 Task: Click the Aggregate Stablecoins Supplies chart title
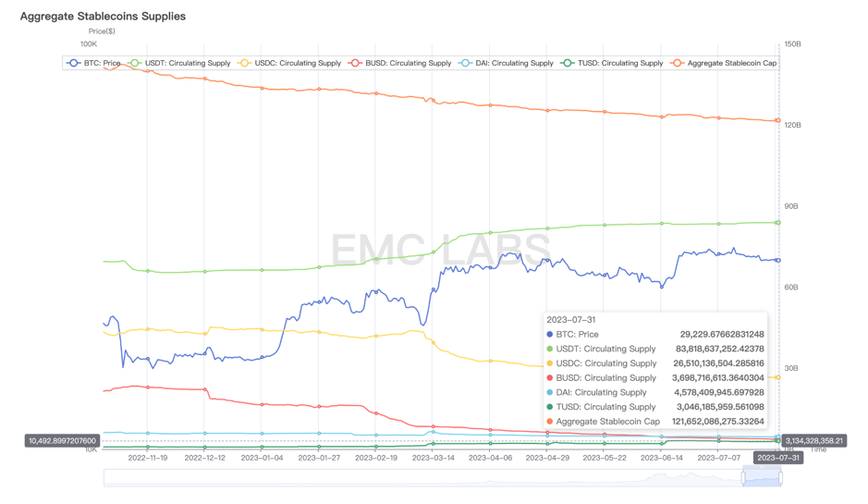coord(103,17)
